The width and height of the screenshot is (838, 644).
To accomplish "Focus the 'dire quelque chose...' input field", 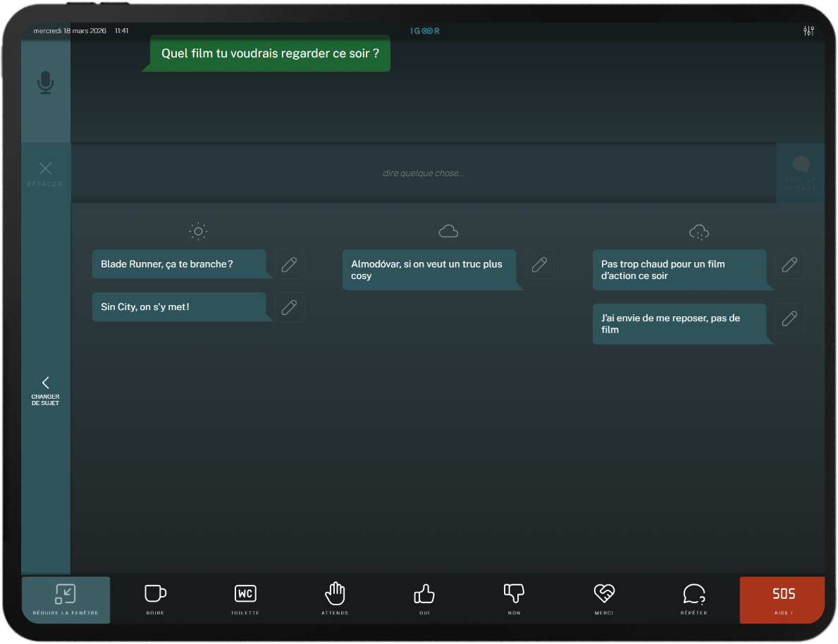I will click(x=424, y=173).
